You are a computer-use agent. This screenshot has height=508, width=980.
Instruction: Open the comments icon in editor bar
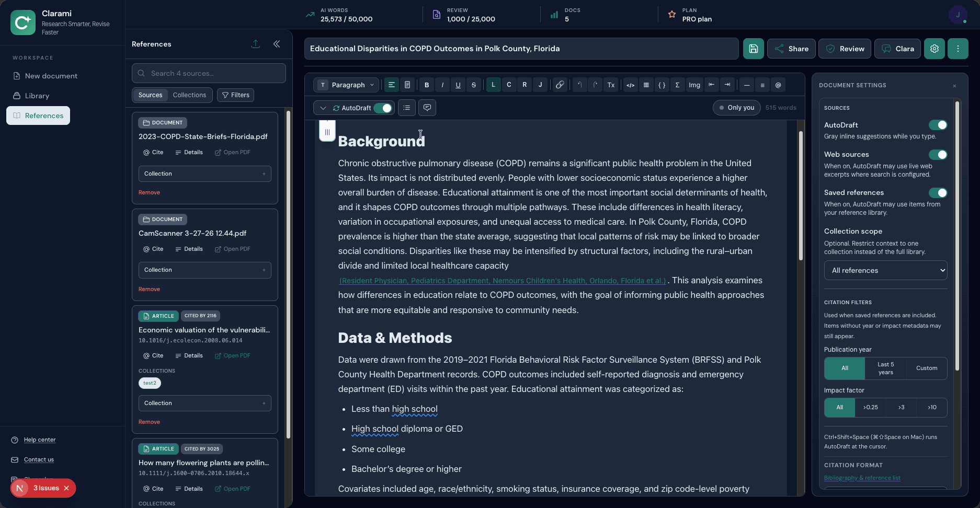click(427, 108)
